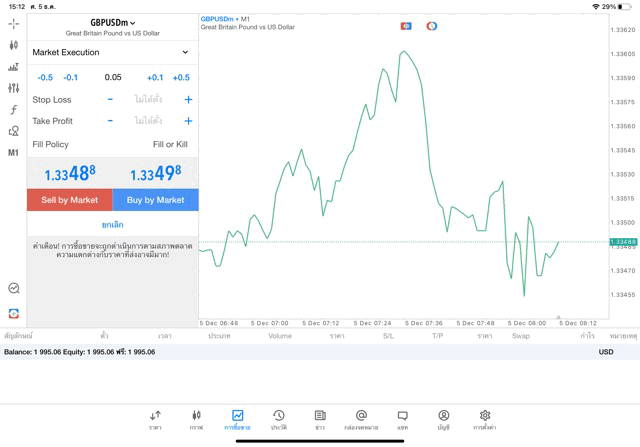Viewport: 640px width, 447px height.
Task: Select the M1 timeframe button
Action: [13, 153]
